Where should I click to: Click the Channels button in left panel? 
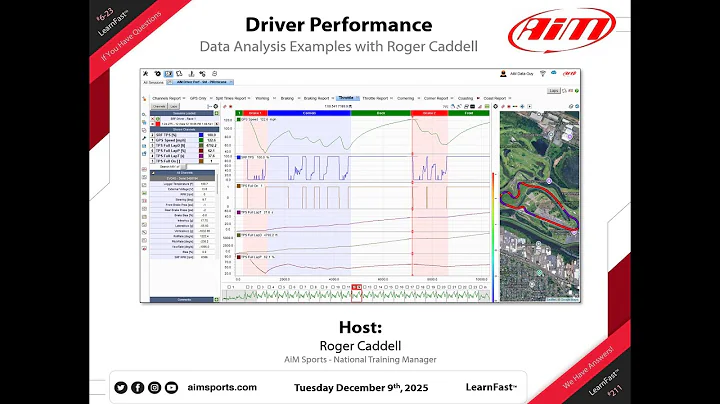pyautogui.click(x=159, y=106)
